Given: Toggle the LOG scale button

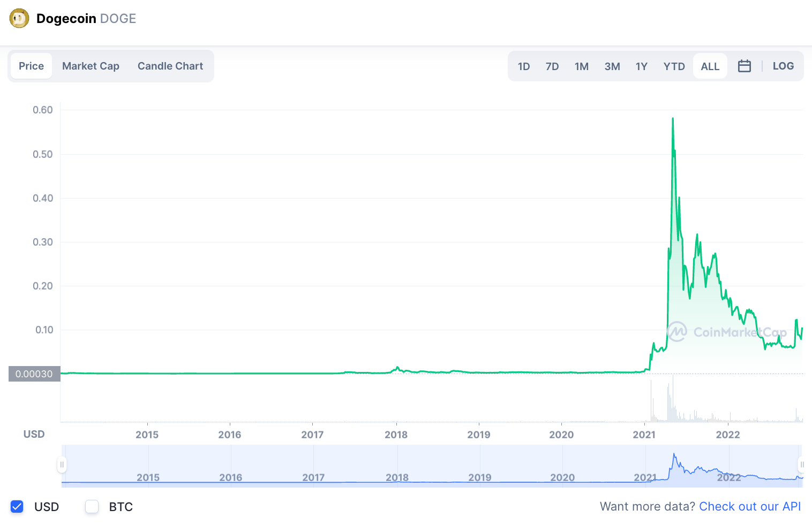Looking at the screenshot, I should click(783, 66).
